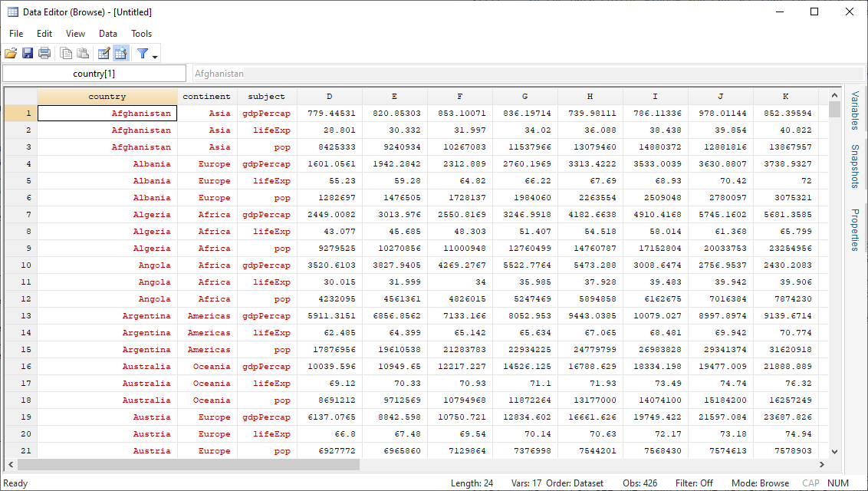This screenshot has width=868, height=491.
Task: Click the Obs: 426 status entry
Action: click(x=640, y=483)
